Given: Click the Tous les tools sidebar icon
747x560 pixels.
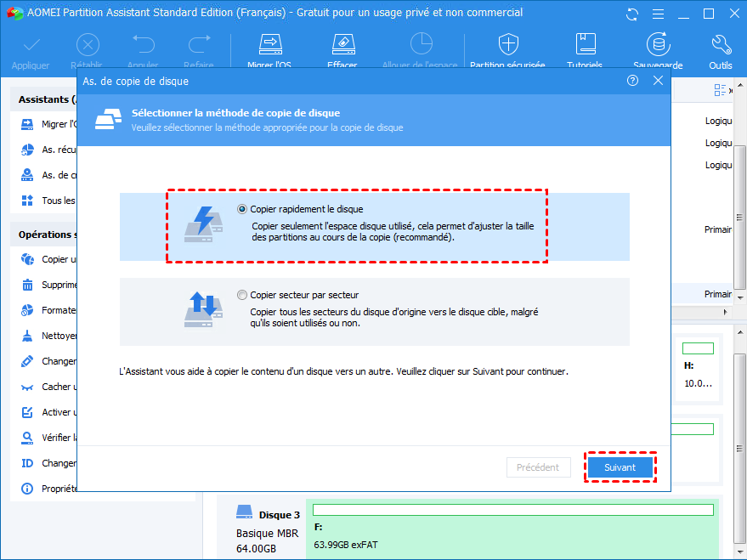Looking at the screenshot, I should pos(28,201).
